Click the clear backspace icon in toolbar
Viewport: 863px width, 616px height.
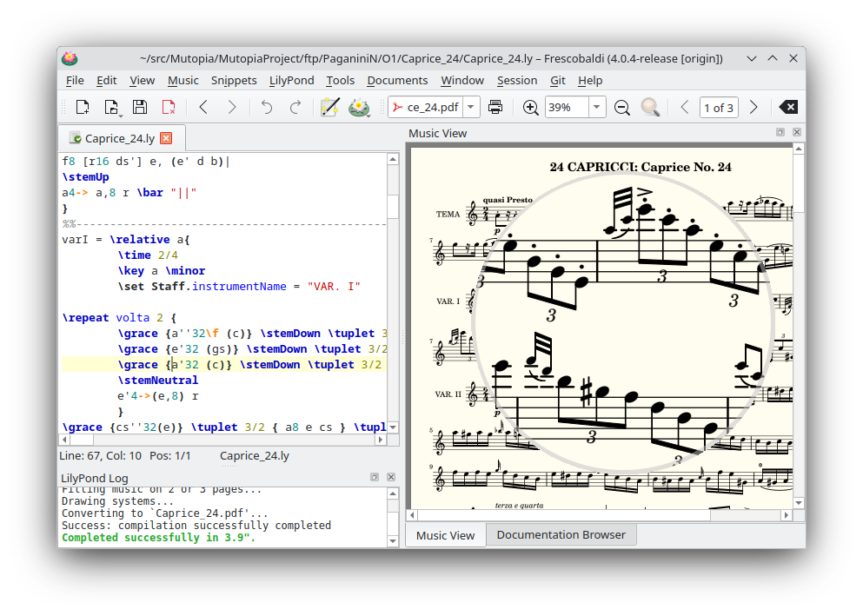point(789,107)
